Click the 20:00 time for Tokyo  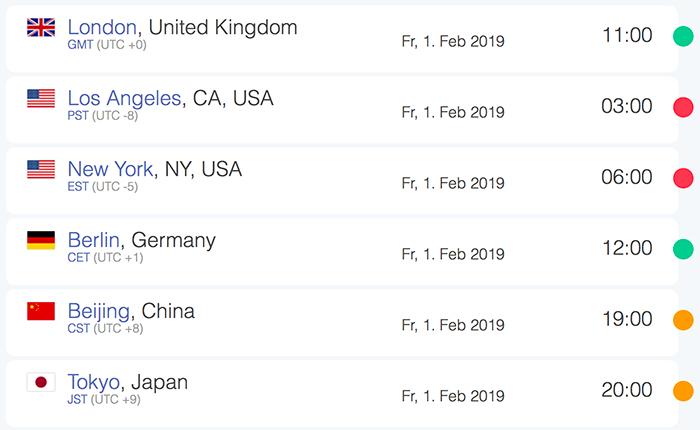[x=627, y=391]
